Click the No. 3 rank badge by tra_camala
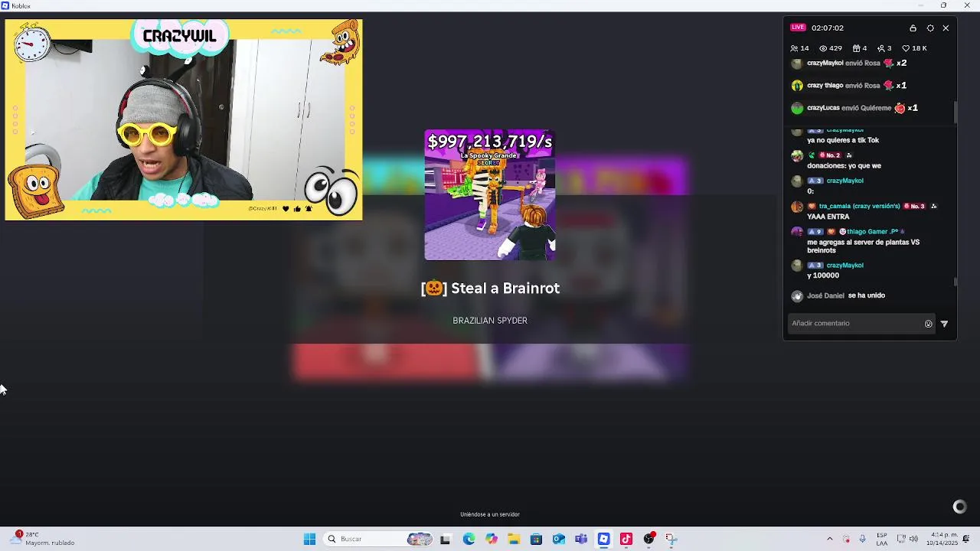980x551 pixels. 914,207
